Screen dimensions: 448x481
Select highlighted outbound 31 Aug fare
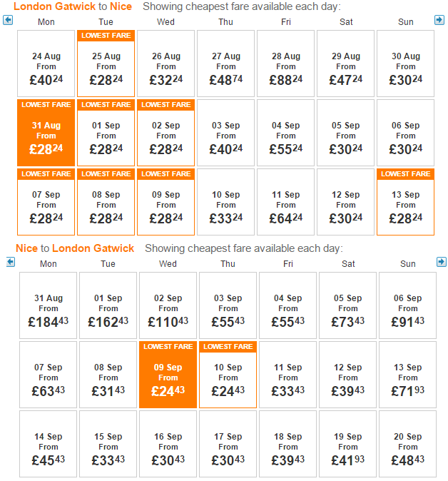[x=46, y=133]
